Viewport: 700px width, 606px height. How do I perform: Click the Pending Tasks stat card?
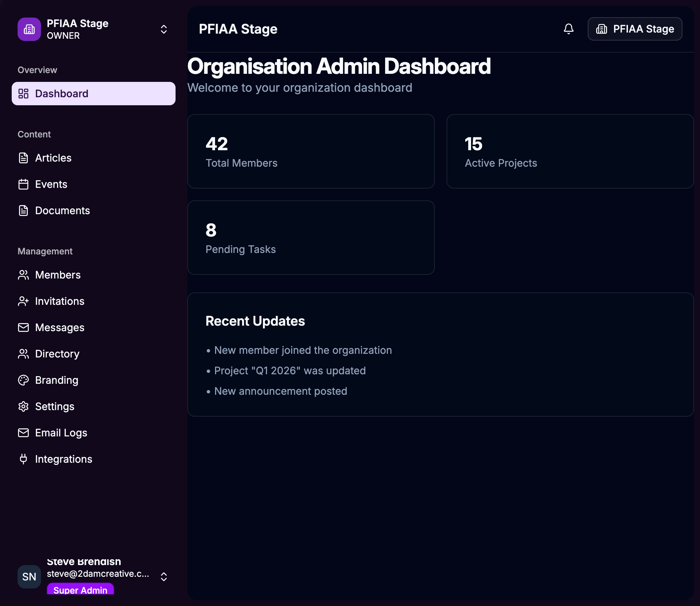pyautogui.click(x=311, y=238)
